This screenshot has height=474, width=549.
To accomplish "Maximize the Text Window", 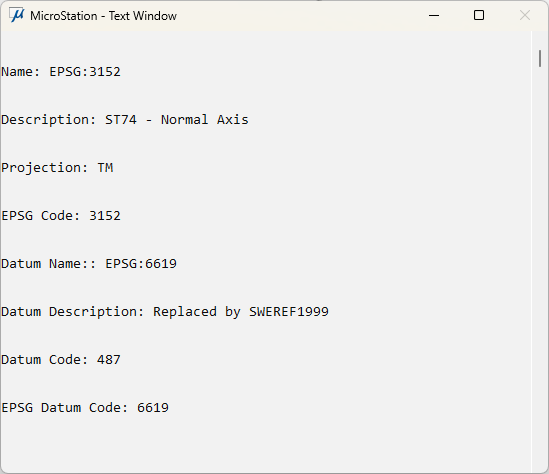I will tap(479, 15).
